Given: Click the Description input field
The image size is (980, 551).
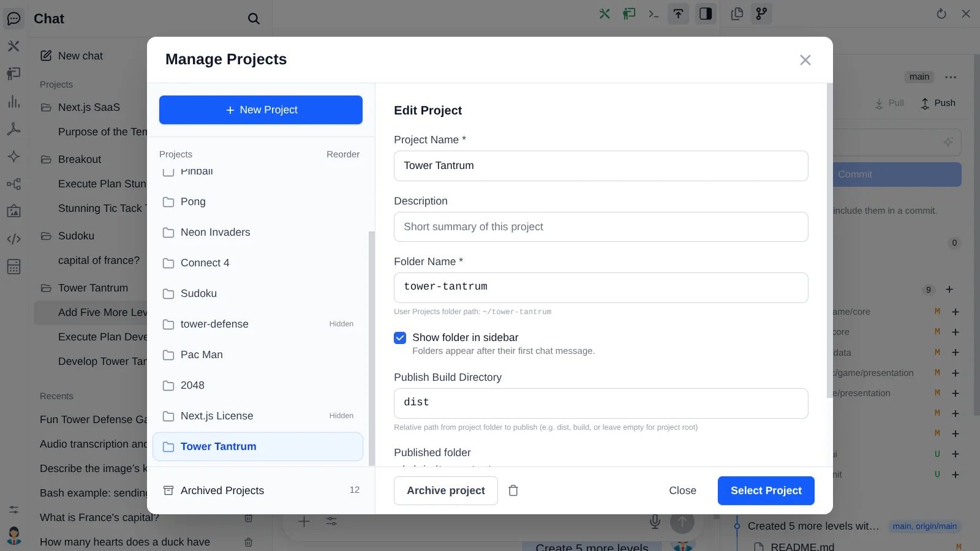Looking at the screenshot, I should (x=601, y=227).
